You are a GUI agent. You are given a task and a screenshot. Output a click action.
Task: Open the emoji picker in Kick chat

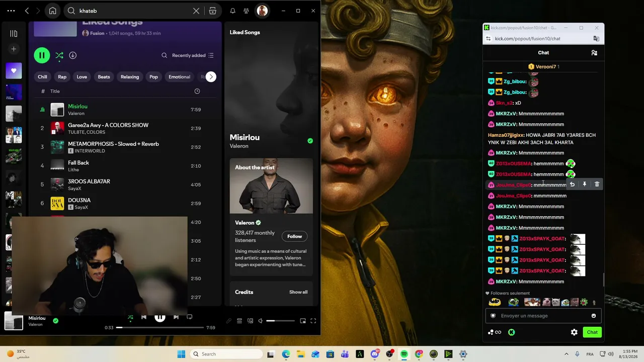coord(594,316)
